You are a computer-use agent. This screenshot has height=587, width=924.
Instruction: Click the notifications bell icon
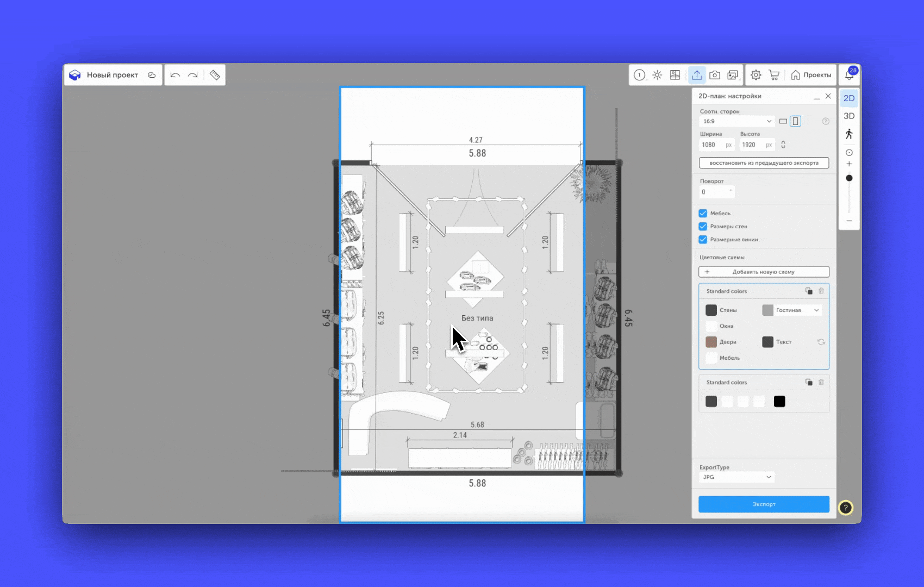coord(849,75)
